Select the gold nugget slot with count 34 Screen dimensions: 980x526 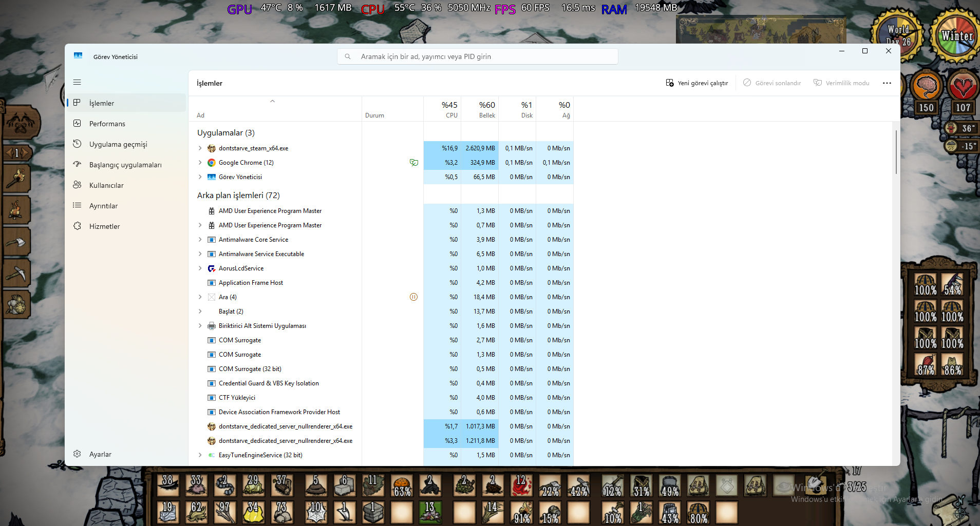[253, 512]
